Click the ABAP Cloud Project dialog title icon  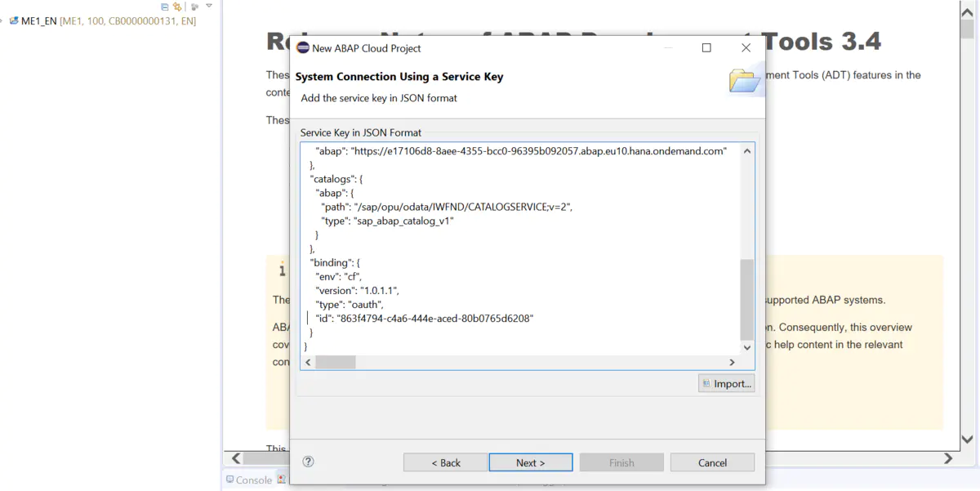(303, 48)
